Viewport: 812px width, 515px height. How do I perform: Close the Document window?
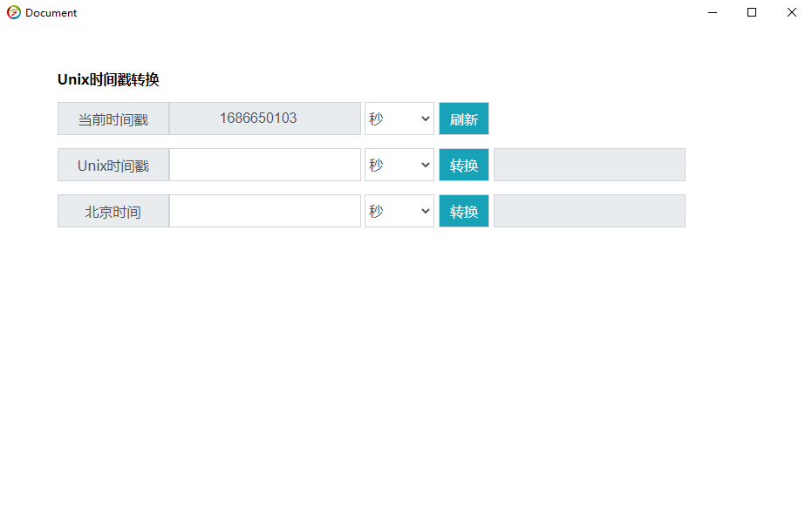(x=792, y=12)
